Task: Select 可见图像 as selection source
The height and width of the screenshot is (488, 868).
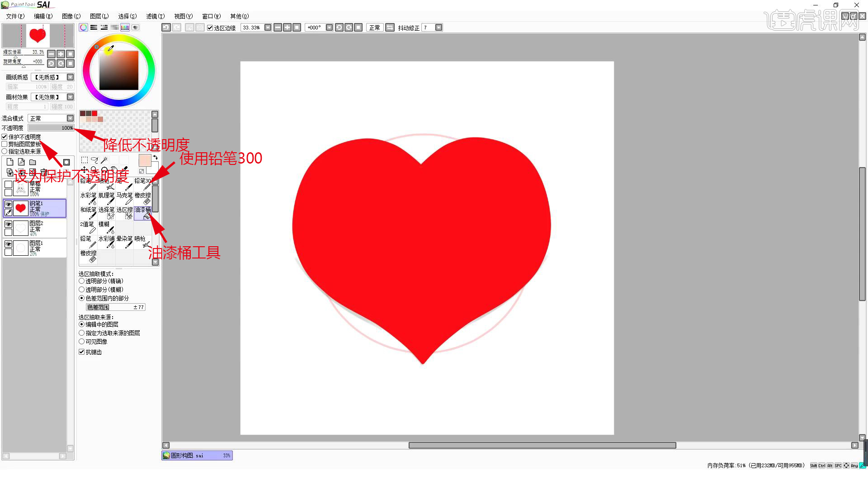Action: pos(82,342)
